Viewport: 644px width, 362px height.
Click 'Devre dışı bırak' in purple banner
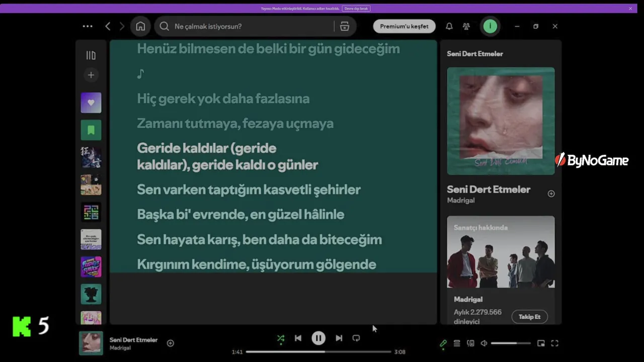pos(356,9)
